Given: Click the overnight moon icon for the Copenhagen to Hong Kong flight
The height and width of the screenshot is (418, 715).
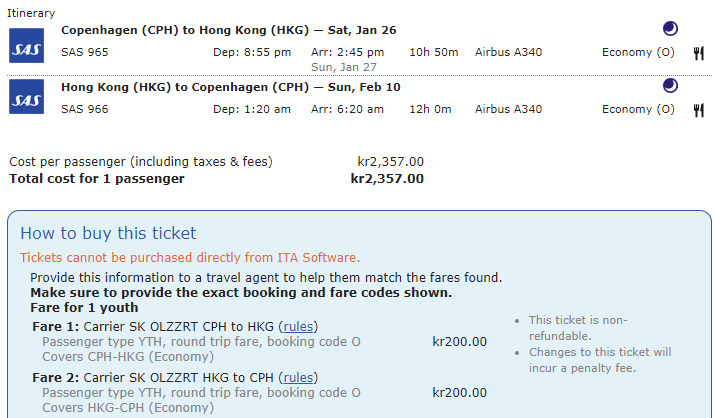Looking at the screenshot, I should 671,29.
